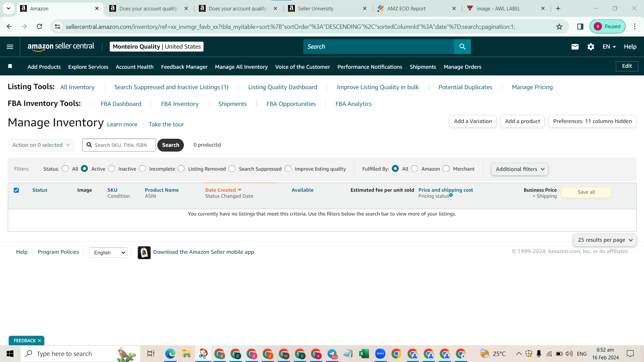Open Feedback Manager menu item
Screen dimensions: 644x362
pyautogui.click(x=184, y=67)
